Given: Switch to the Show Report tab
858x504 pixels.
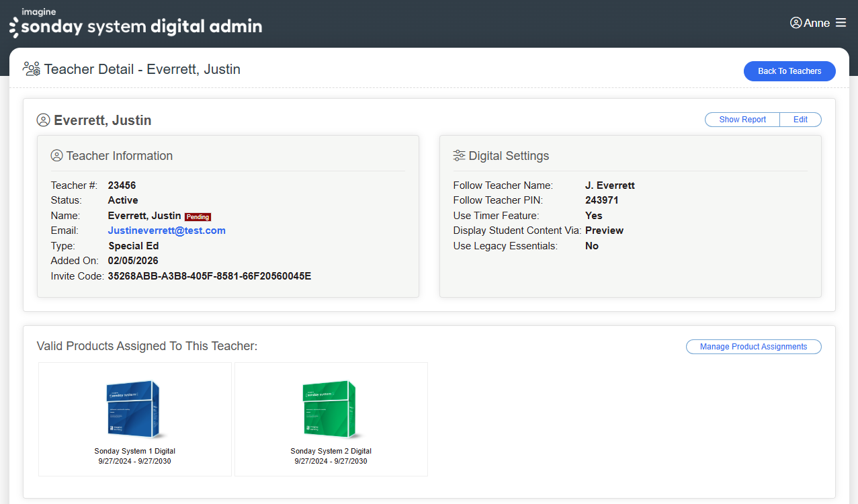Looking at the screenshot, I should (742, 119).
